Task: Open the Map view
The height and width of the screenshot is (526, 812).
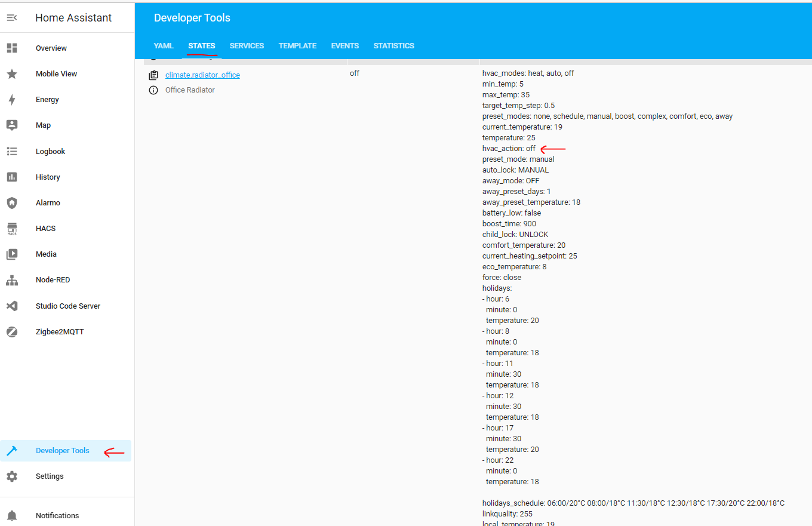Action: point(42,125)
